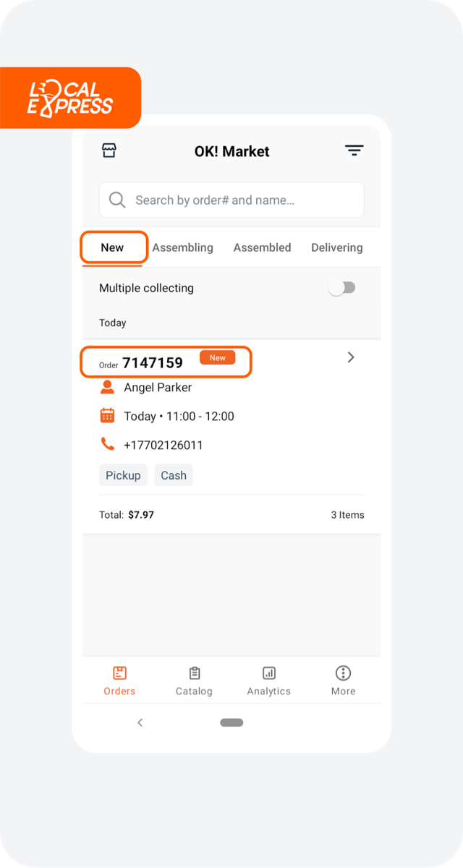Expand order 7147159 with the chevron arrow
463x868 pixels.
tap(351, 357)
